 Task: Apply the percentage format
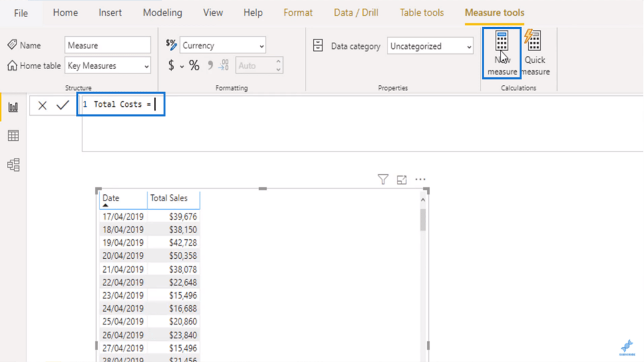point(194,65)
